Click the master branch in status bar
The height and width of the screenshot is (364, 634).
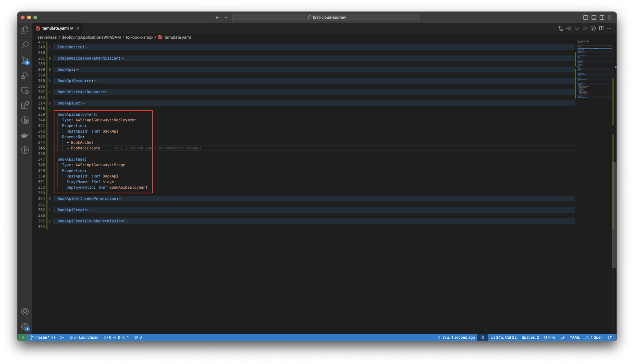point(40,337)
